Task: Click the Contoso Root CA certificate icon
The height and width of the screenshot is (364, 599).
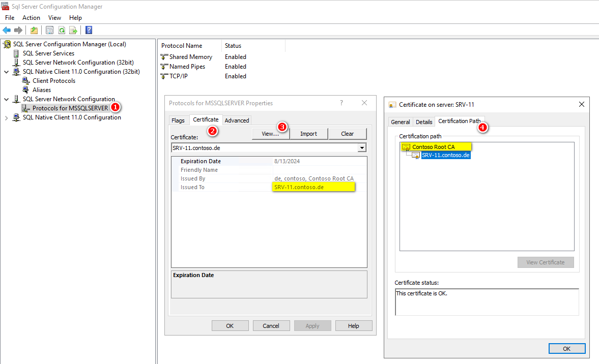Action: point(406,147)
